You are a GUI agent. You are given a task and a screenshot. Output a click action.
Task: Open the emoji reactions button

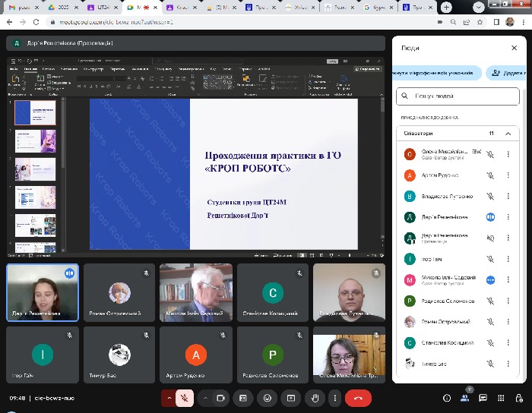266,397
